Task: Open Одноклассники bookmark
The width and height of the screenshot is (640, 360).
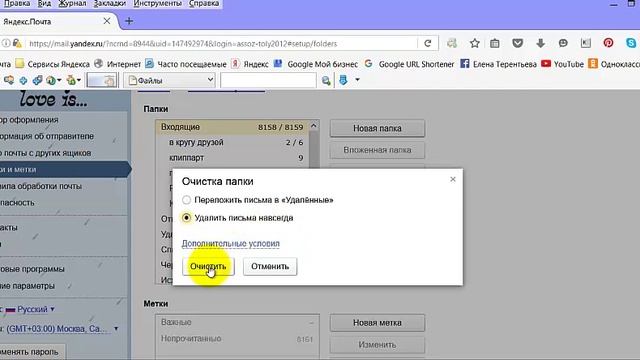Action: pos(614,64)
